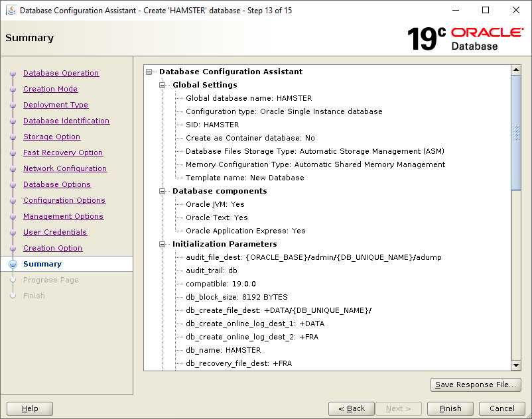Screen dimensions: 532x419
Task: Click the Java app icon in title bar
Action: click(11, 10)
